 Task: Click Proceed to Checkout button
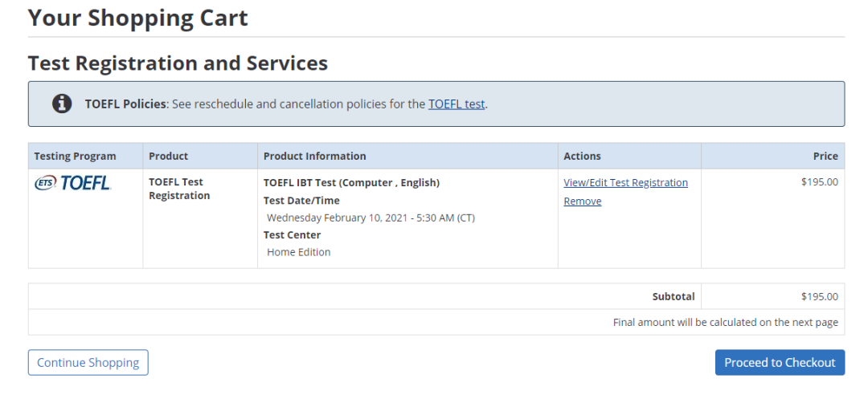780,362
